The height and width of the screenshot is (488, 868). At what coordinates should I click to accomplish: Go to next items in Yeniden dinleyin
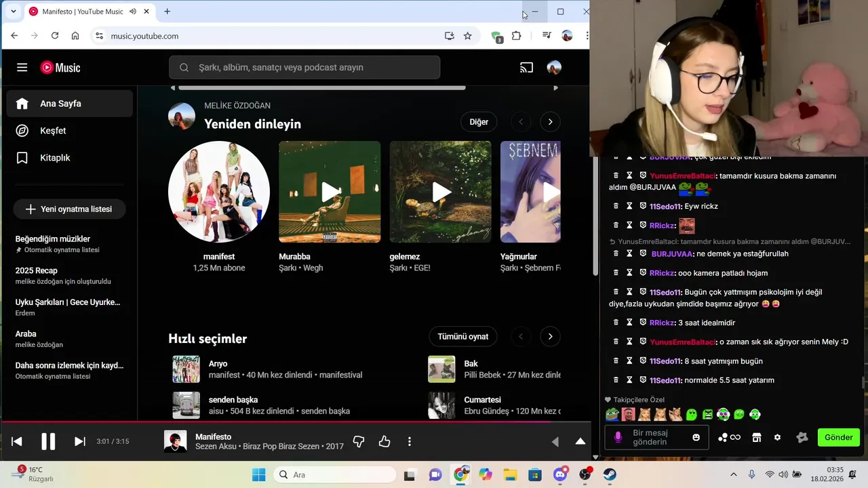coord(550,122)
